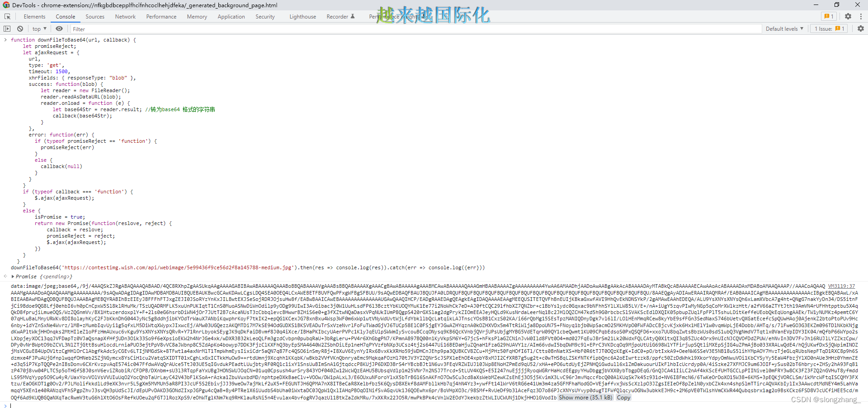The width and height of the screenshot is (868, 408).
Task: Open the Sources tab
Action: pos(95,16)
